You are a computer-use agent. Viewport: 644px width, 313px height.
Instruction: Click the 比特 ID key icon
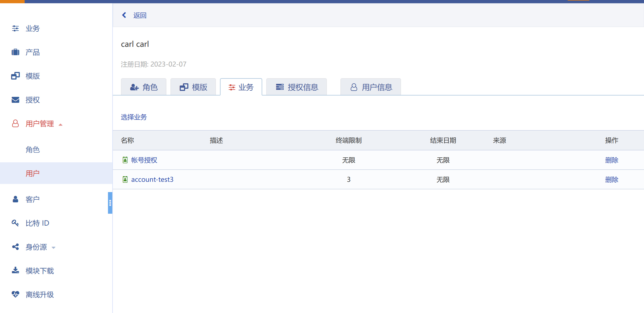15,223
